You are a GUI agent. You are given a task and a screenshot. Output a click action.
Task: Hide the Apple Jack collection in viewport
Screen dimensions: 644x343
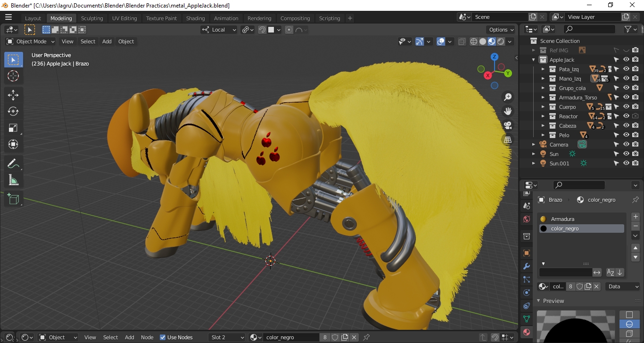click(x=626, y=60)
